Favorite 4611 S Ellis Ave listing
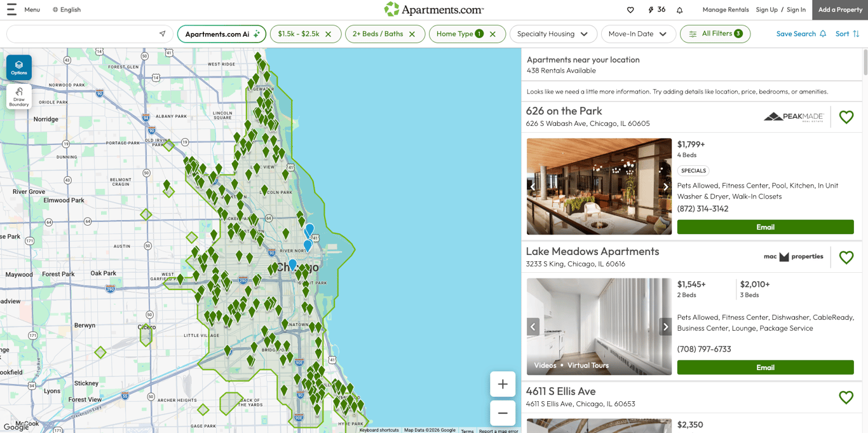 [x=846, y=397]
